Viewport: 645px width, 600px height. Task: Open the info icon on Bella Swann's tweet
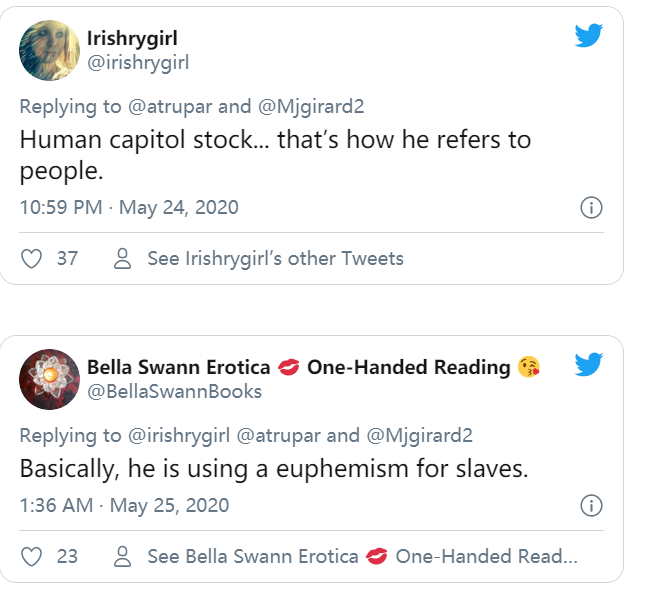point(591,505)
